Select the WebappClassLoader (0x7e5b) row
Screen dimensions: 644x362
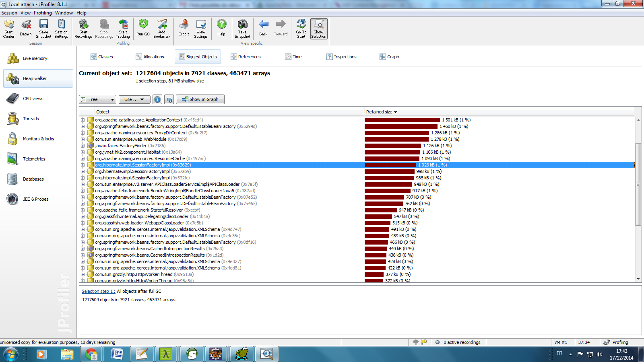[x=357, y=223]
